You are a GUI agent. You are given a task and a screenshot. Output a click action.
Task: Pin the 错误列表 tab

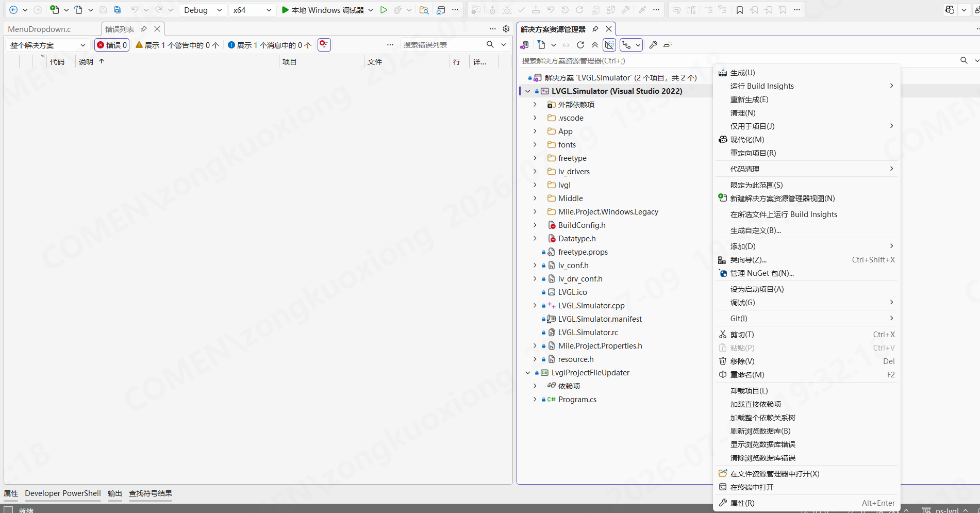point(144,29)
